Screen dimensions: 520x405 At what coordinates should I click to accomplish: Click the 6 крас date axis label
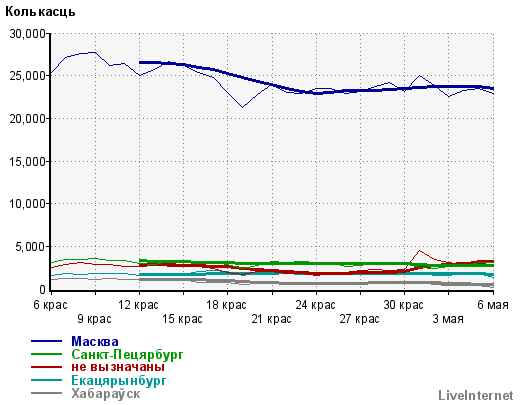tap(50, 305)
